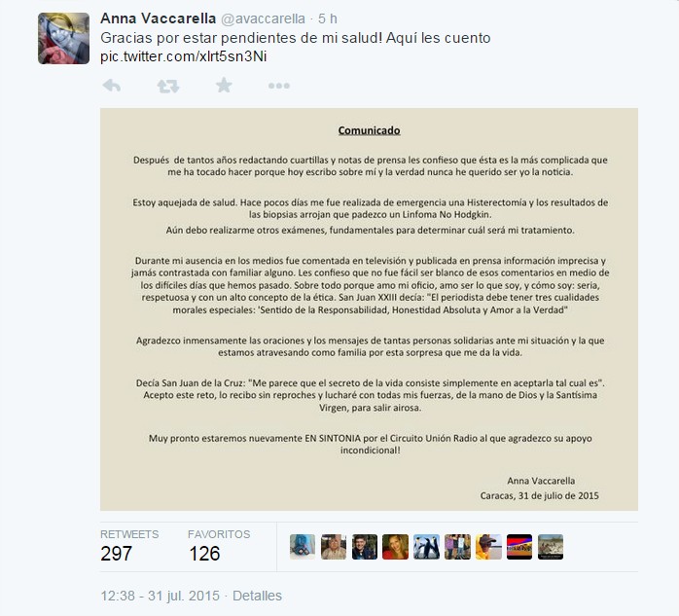The width and height of the screenshot is (679, 616).
Task: Open the penguins retweeter avatar
Action: click(x=426, y=547)
